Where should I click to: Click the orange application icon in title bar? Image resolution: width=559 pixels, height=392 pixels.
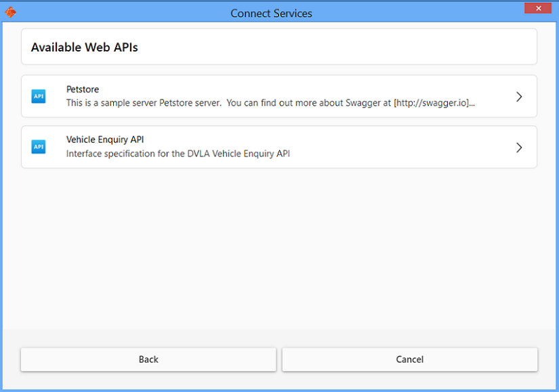pos(10,12)
